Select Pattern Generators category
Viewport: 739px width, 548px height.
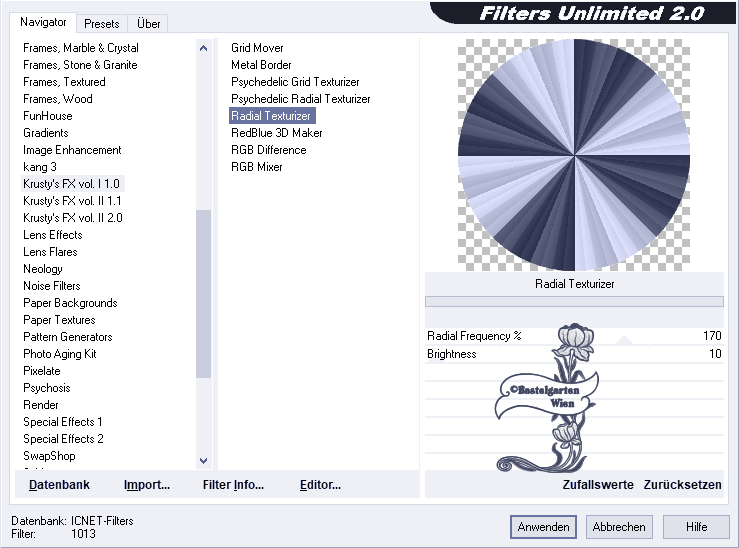point(67,336)
